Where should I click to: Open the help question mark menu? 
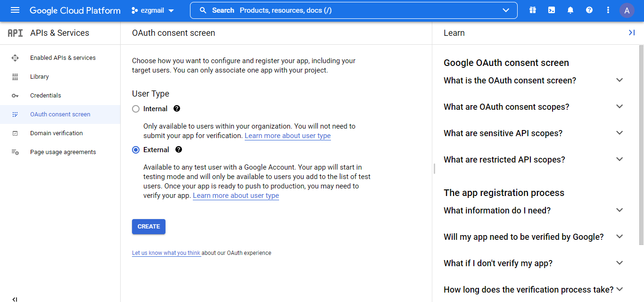point(589,10)
